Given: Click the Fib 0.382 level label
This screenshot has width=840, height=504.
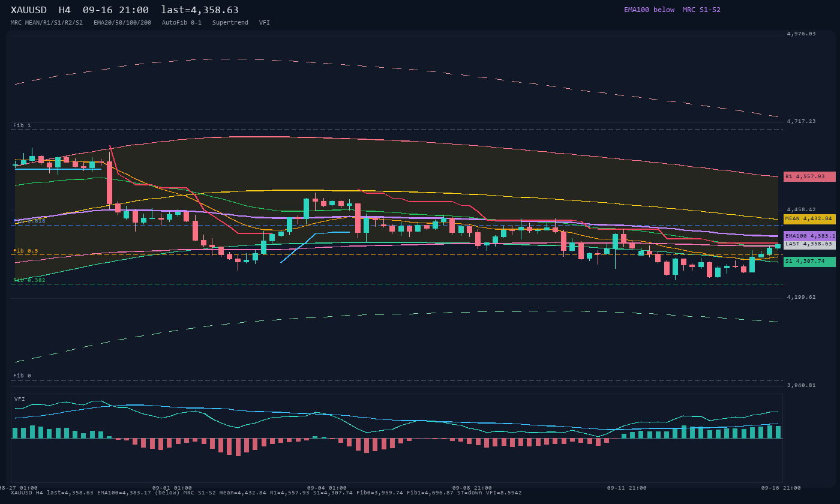Looking at the screenshot, I should pos(29,280).
